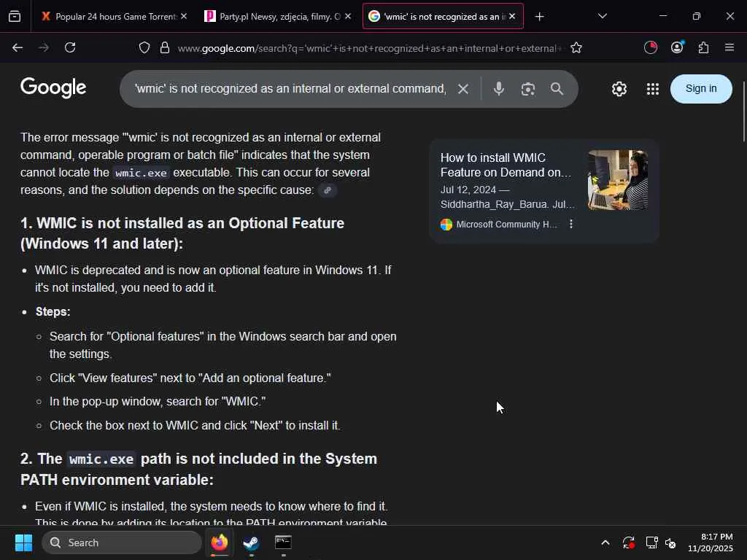
Task: Open the WMIC article thumbnail image
Action: click(x=618, y=180)
